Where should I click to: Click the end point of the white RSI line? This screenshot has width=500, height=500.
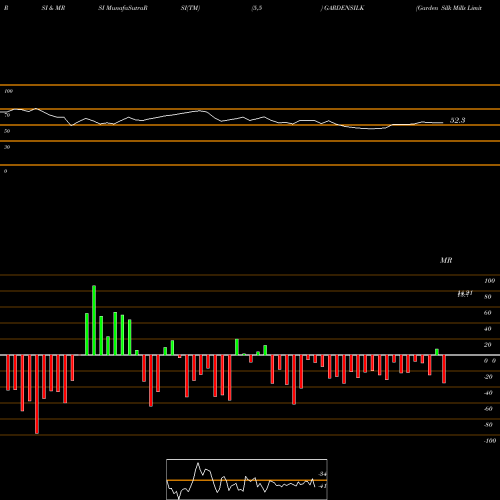[443, 123]
